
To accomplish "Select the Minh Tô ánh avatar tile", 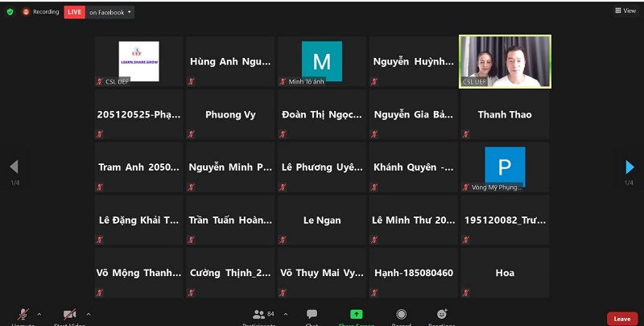I will coord(321,61).
